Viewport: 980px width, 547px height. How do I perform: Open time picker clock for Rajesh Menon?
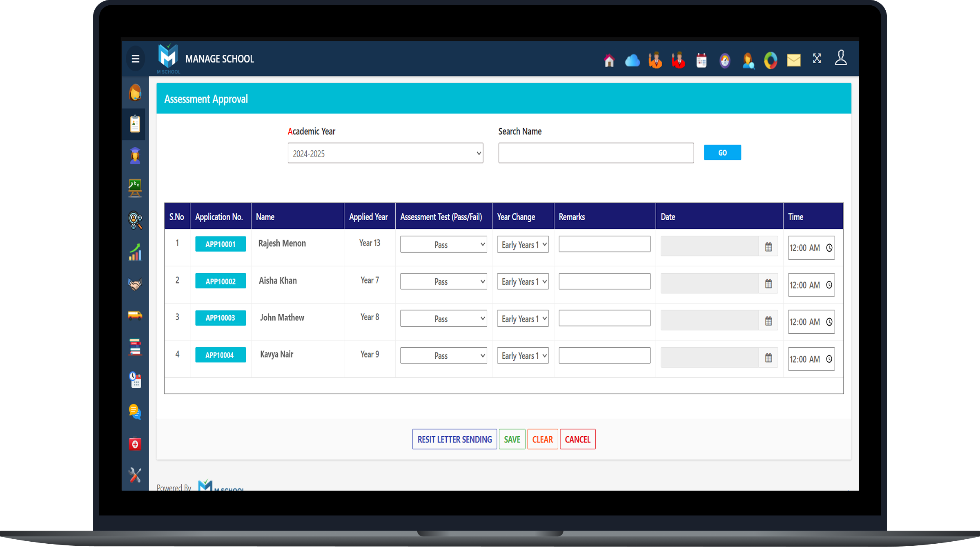pyautogui.click(x=829, y=248)
